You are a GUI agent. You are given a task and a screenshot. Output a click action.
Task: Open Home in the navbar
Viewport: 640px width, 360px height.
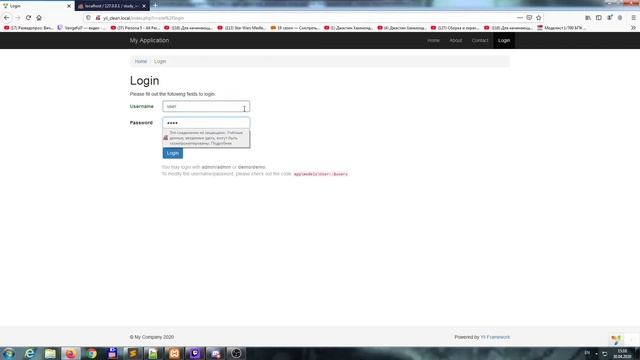[x=433, y=40]
